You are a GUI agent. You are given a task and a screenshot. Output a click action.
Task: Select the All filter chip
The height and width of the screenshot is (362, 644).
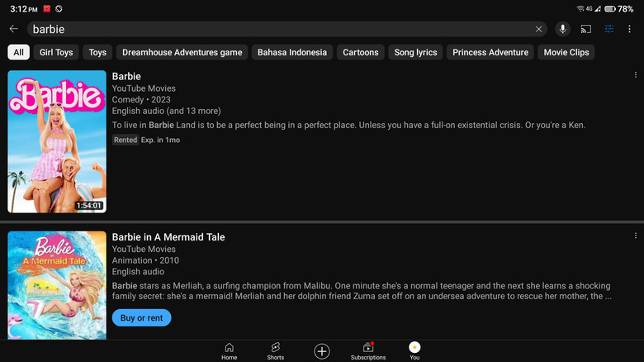point(18,52)
